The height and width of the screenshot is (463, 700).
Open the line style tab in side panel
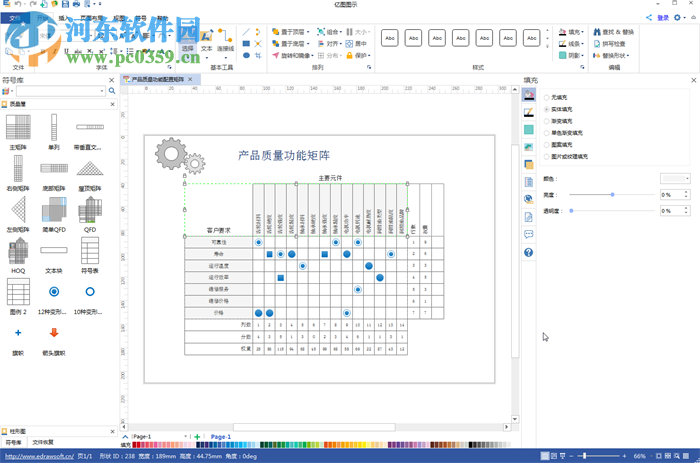click(529, 112)
